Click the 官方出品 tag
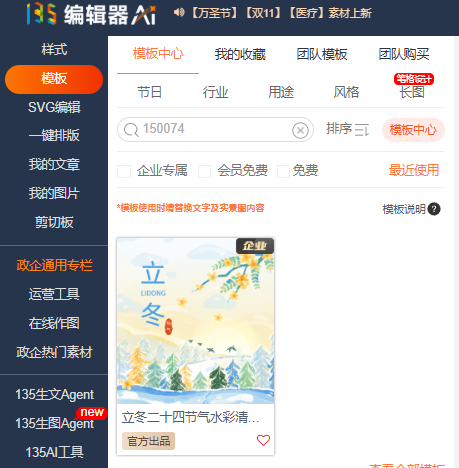Viewport: 459px width, 468px height. 148,441
